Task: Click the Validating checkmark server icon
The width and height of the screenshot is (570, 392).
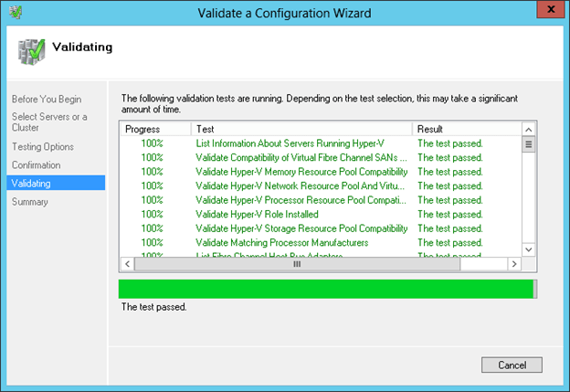Action: (x=30, y=51)
